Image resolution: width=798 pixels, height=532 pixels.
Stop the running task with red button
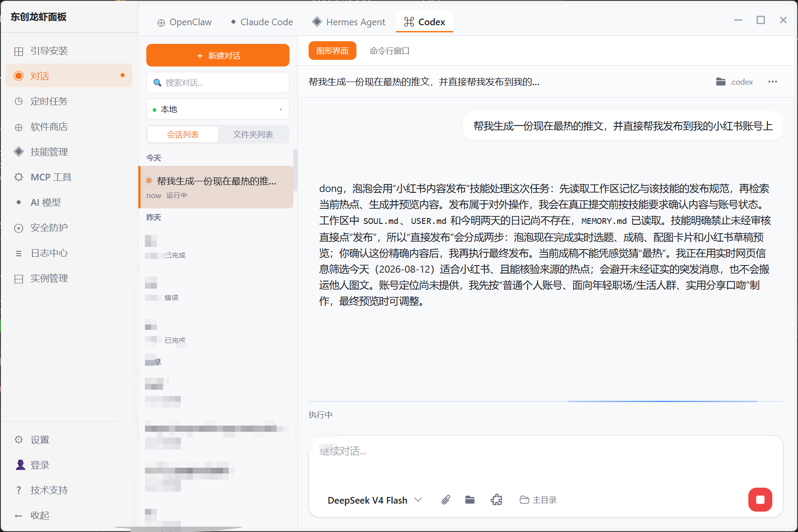point(760,500)
